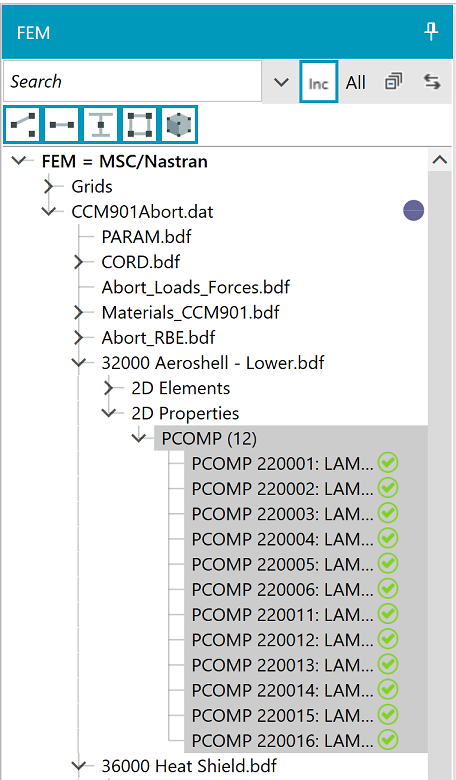This screenshot has width=456, height=780.
Task: Expand the Grids tree node
Action: click(49, 187)
